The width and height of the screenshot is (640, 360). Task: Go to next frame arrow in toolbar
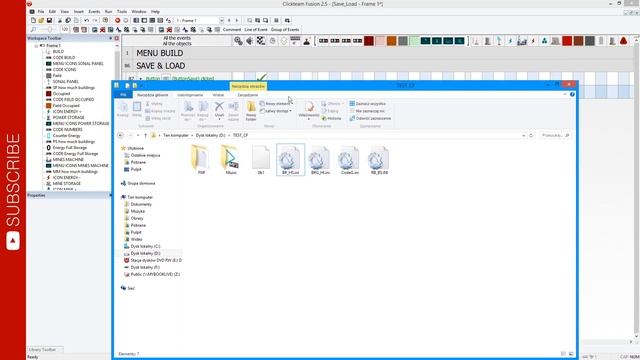click(237, 20)
